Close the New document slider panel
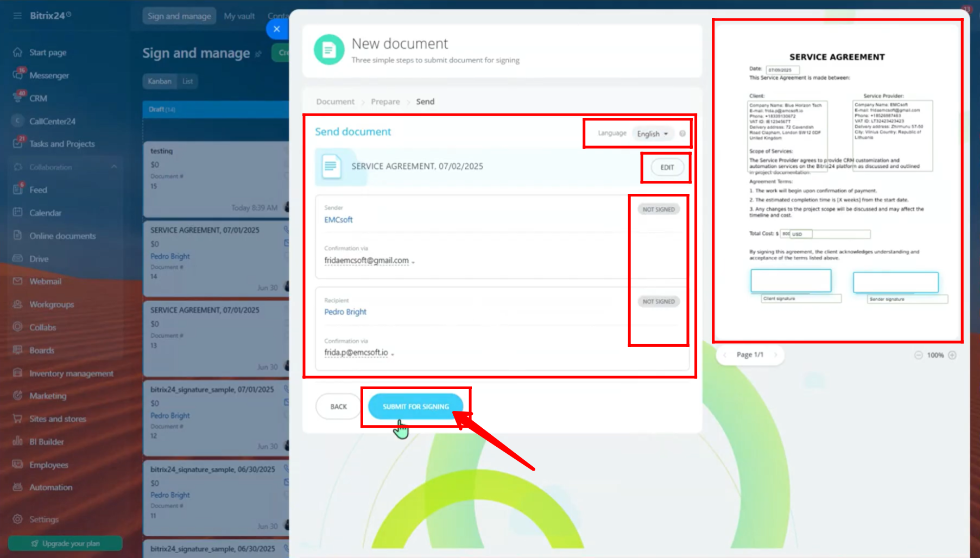Viewport: 980px width, 558px height. point(277,29)
